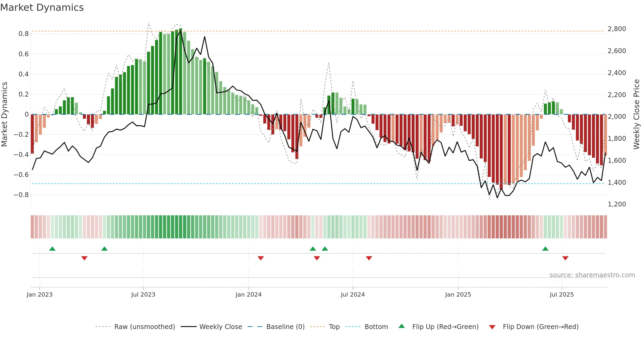
Task: Select the second green flip-up marker before Jul 2023
Action: point(104,249)
